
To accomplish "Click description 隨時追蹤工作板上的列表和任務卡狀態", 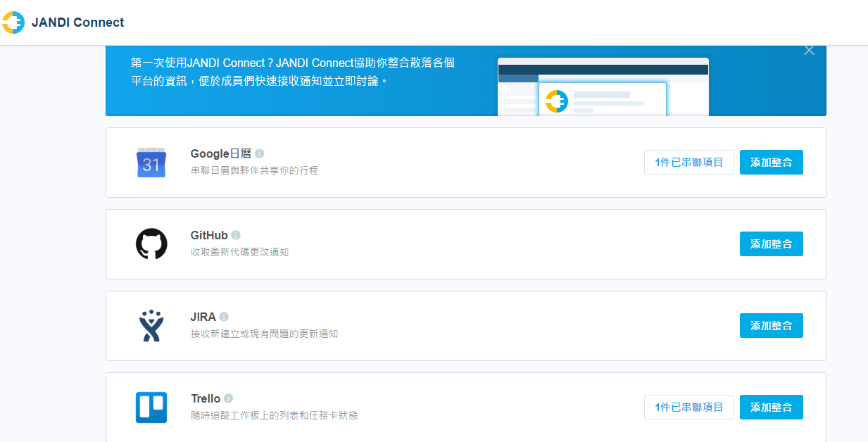I will [274, 415].
